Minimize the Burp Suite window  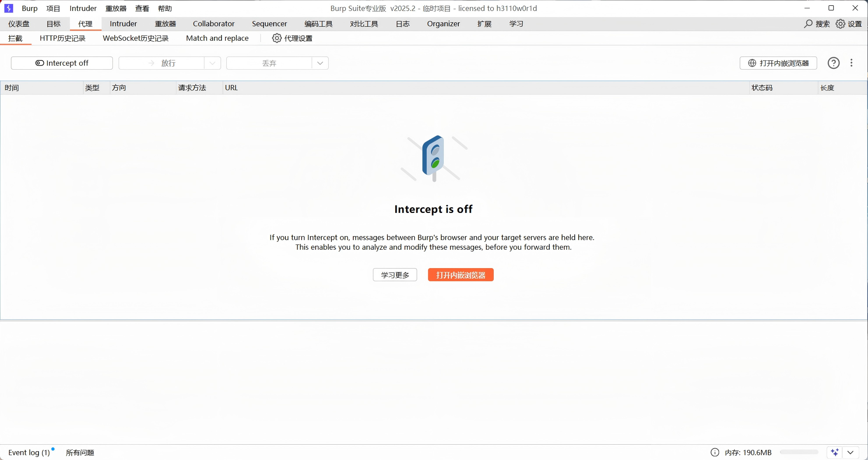(807, 8)
